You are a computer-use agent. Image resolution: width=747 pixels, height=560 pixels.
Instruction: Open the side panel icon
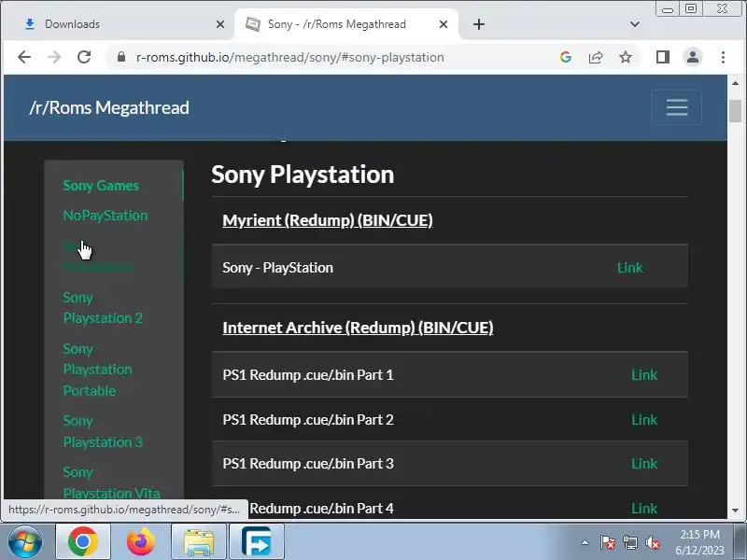[663, 57]
